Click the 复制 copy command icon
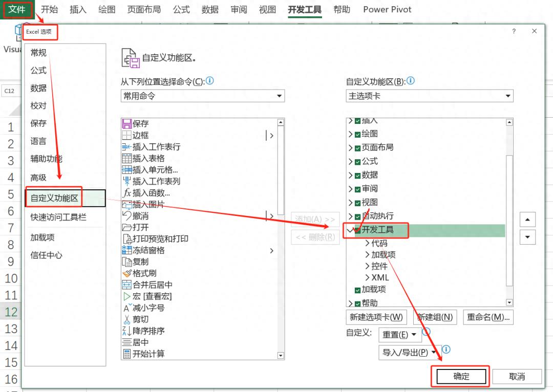The height and width of the screenshot is (392, 553). pos(126,262)
